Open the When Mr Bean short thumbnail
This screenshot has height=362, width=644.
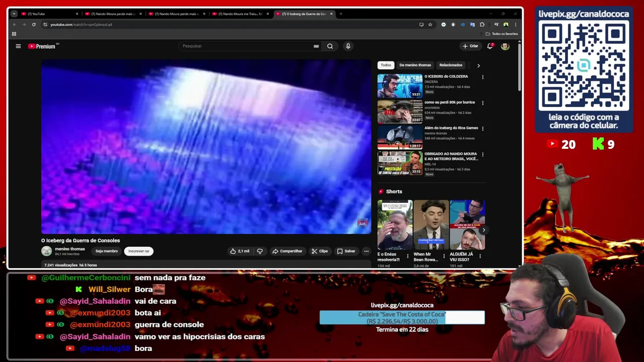[431, 225]
